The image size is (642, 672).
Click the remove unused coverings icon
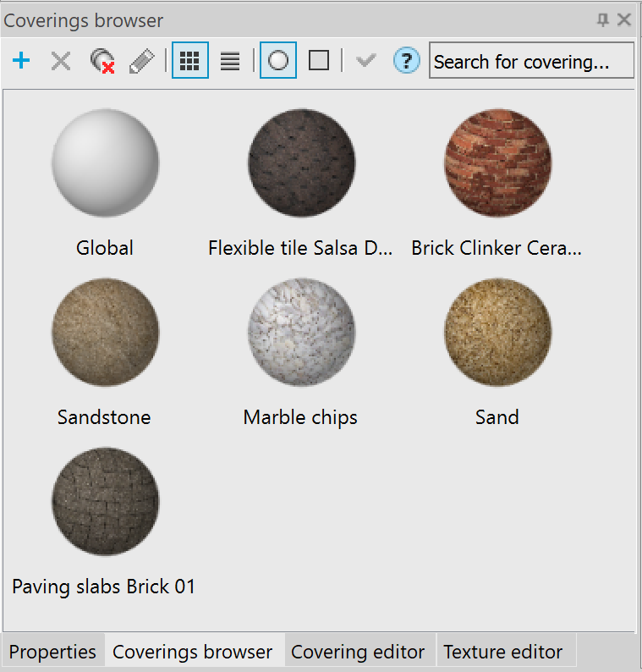coord(102,61)
